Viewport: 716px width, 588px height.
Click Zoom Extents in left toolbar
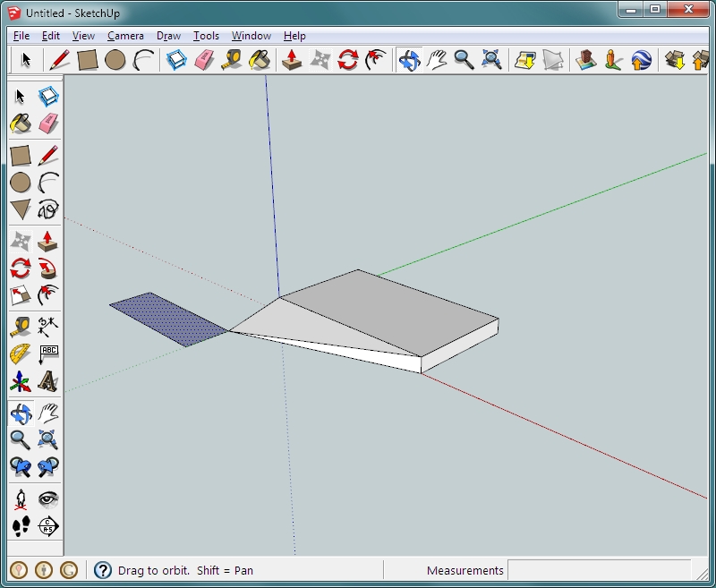pyautogui.click(x=48, y=440)
